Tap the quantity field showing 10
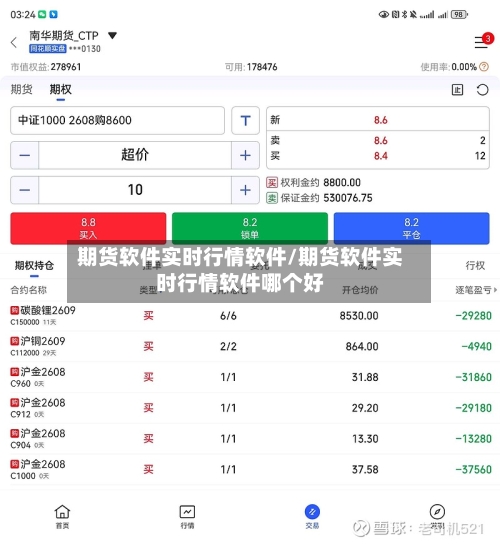 point(135,190)
